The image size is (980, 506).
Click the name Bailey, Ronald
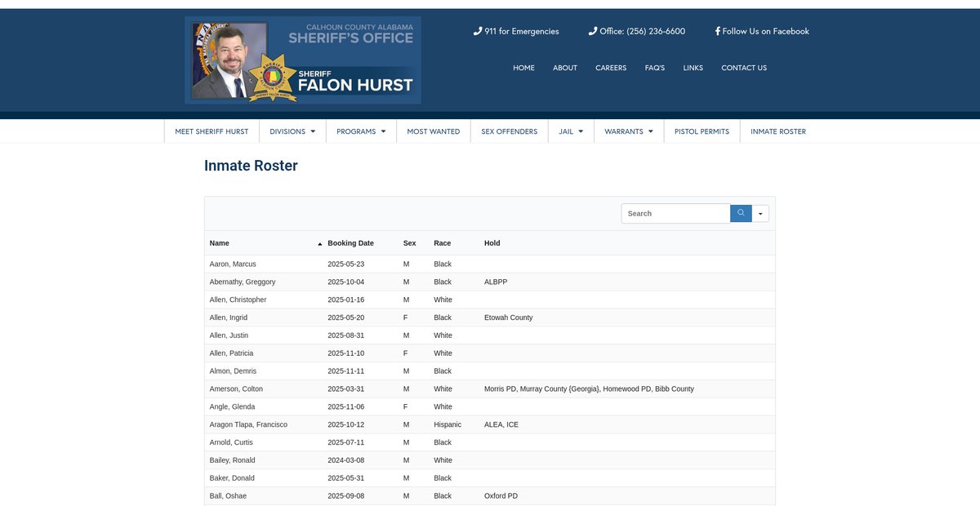(232, 460)
